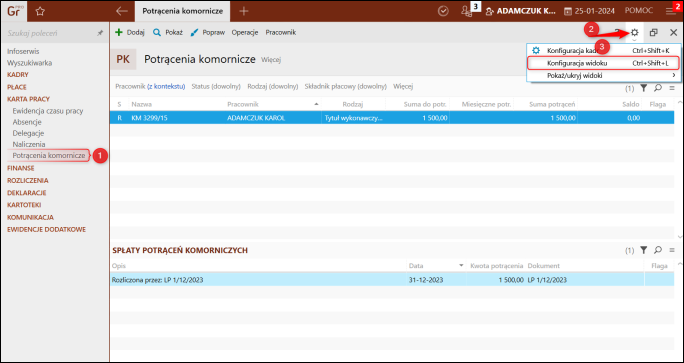Open the ADAMCZUK K... user context
The image size is (684, 363).
(x=520, y=11)
